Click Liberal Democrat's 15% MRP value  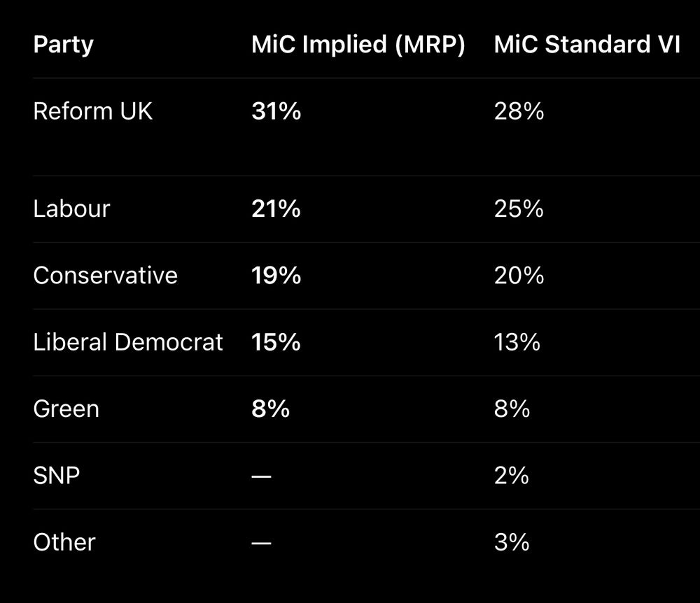click(276, 342)
